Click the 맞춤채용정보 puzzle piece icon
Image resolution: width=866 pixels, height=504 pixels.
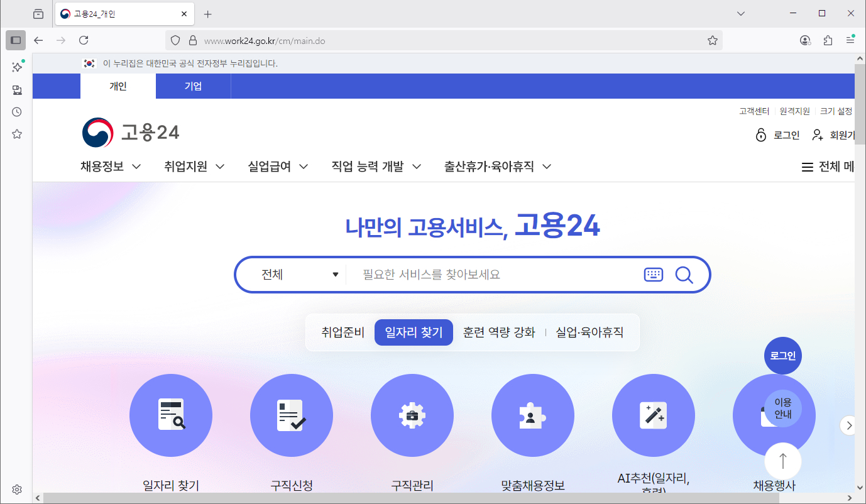click(532, 415)
